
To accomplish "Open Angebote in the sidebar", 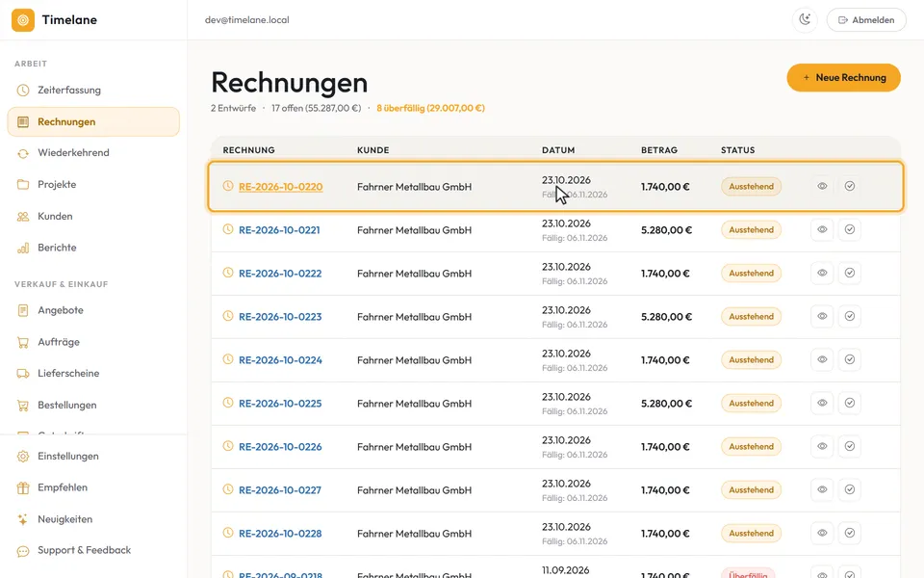I will pos(93,310).
